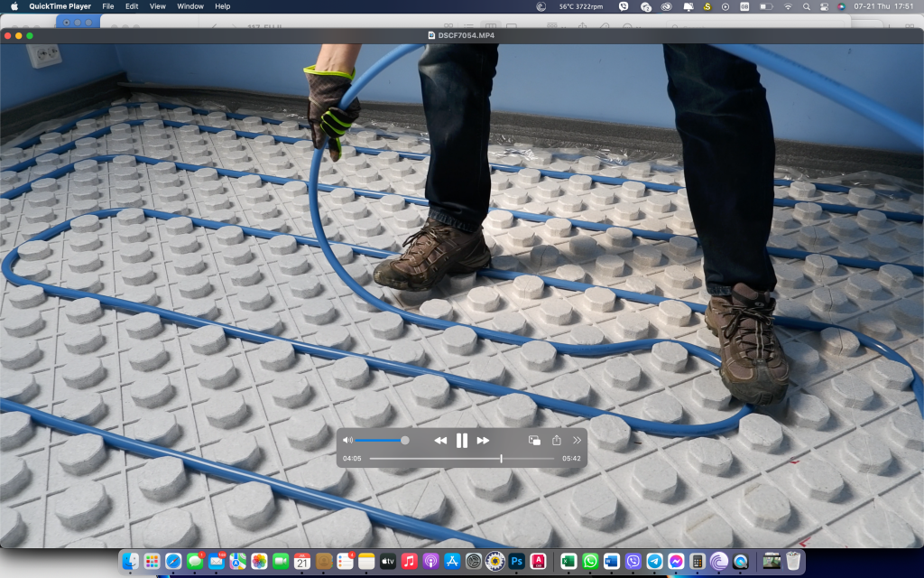Launch Photoshop from the Dock
924x578 pixels.
tap(517, 561)
